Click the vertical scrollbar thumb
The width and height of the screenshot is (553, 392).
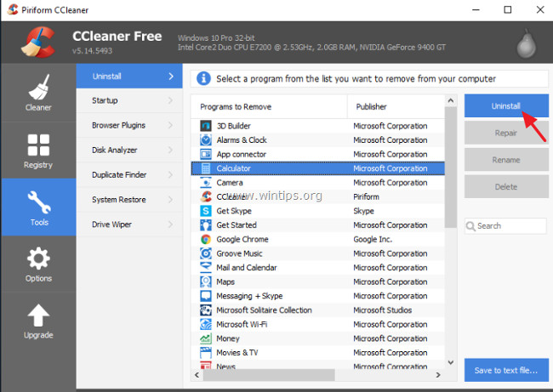(450, 168)
